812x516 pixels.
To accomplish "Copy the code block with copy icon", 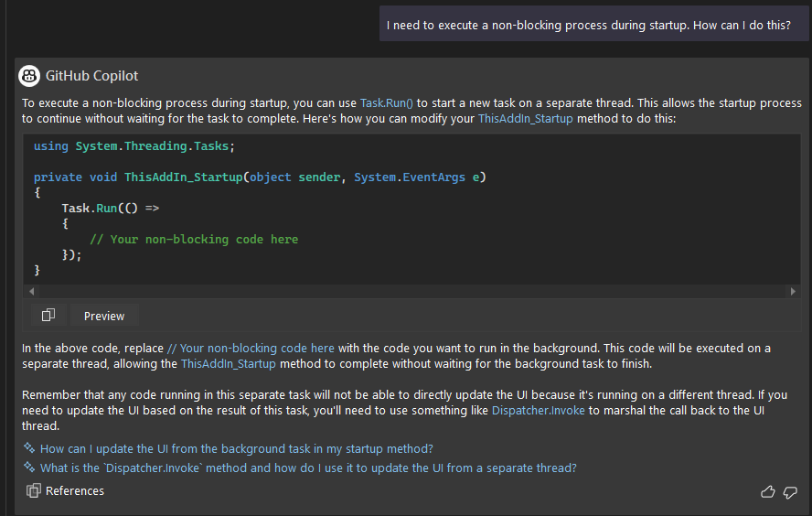I will tap(48, 315).
